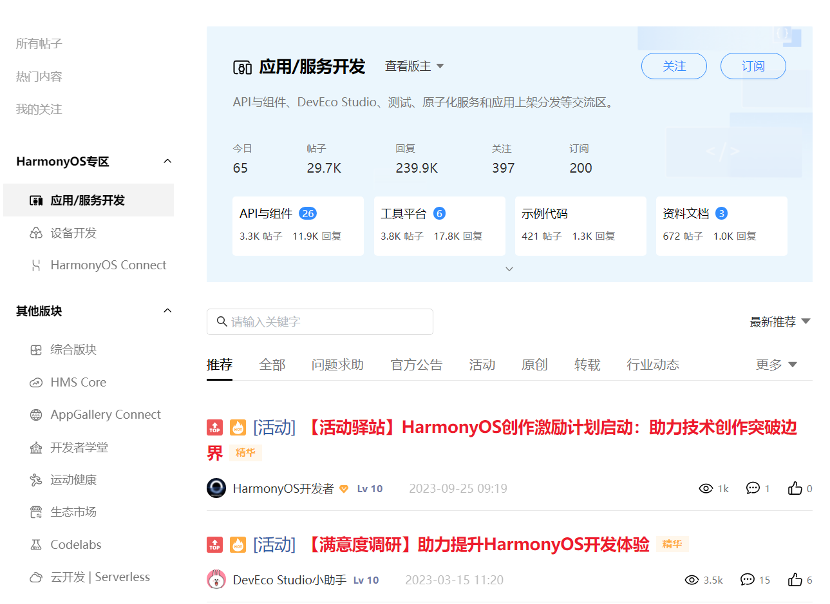Screen dimensions: 830x604
Task: Switch to the 官方公告 tab
Action: click(x=416, y=365)
